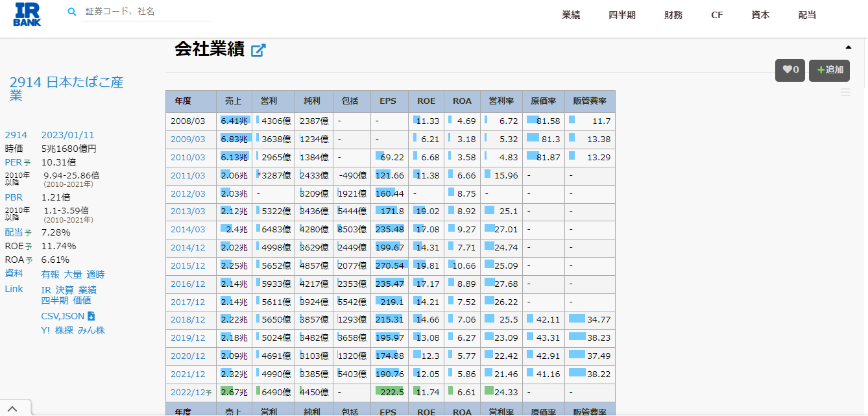Click the 売上 column header at table top
Screen dimensions: 868x416
click(x=234, y=101)
